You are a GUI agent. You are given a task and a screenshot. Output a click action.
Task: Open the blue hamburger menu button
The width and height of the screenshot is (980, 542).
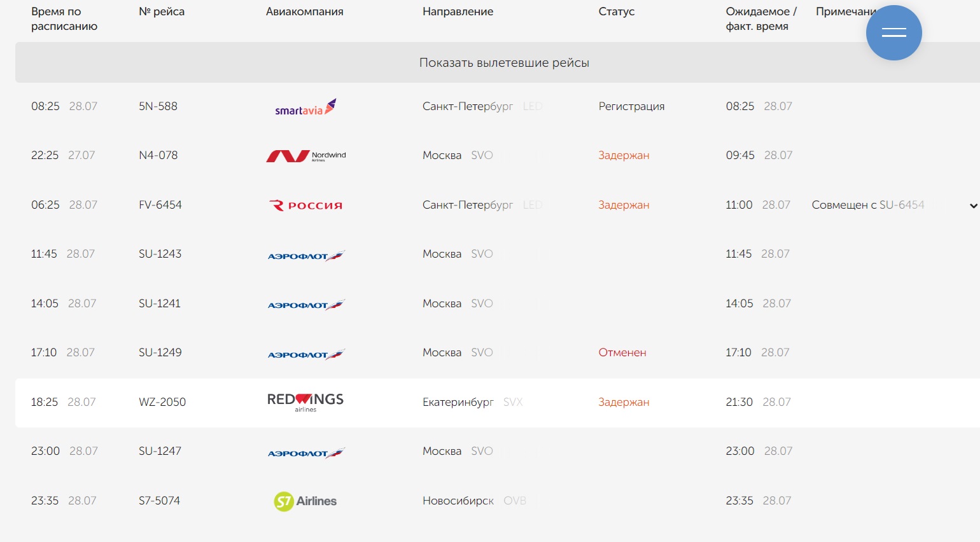coord(893,33)
